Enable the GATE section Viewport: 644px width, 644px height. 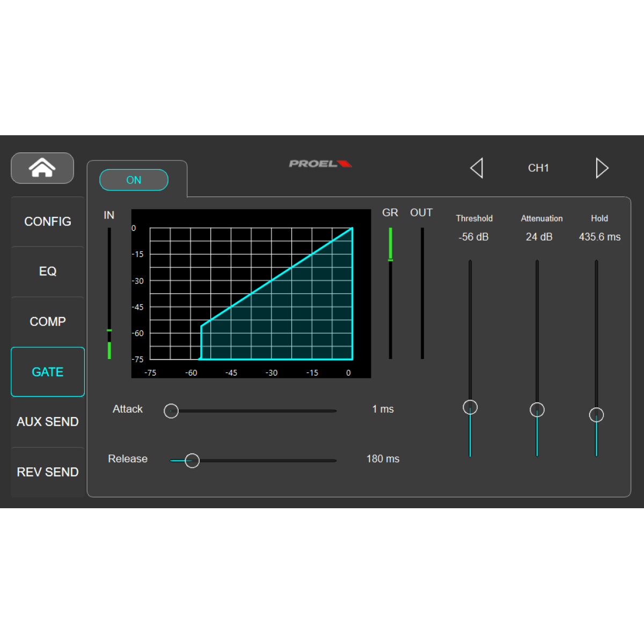point(47,371)
